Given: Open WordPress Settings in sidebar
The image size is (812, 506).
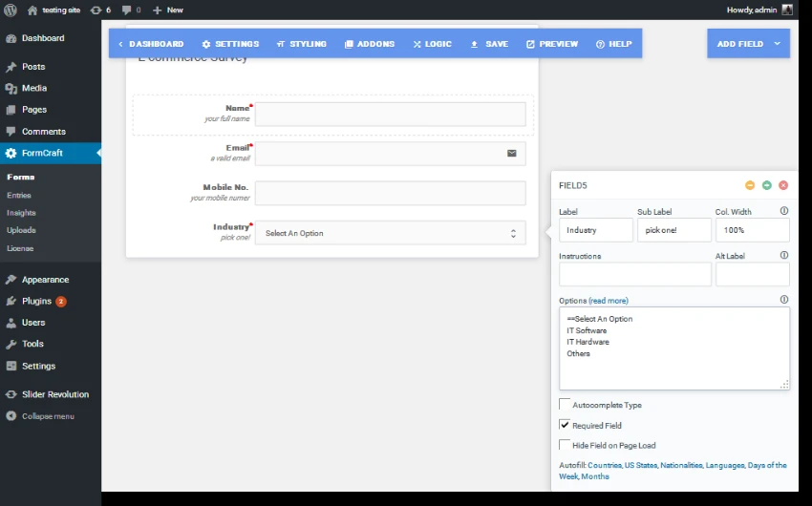Looking at the screenshot, I should 51,366.
